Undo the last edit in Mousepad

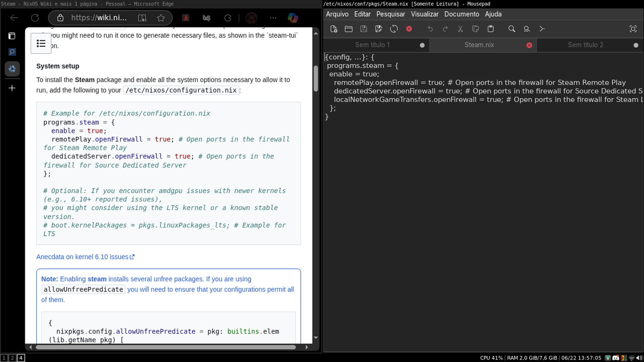click(x=430, y=29)
